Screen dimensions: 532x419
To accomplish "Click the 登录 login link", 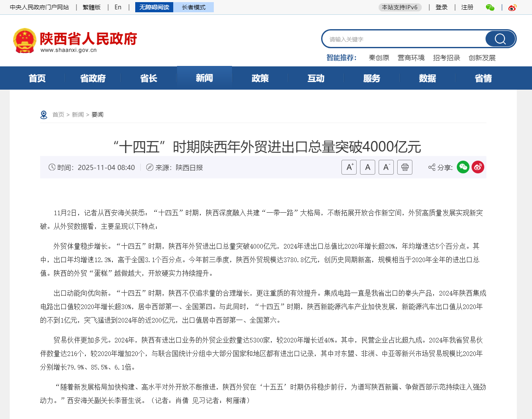I will (442, 7).
